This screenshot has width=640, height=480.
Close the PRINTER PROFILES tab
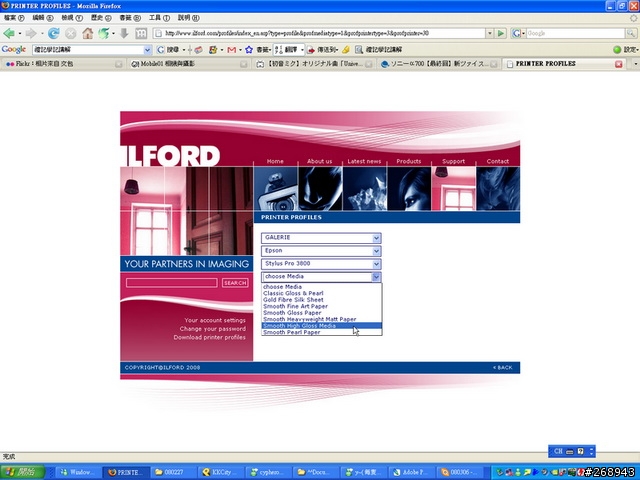[x=618, y=64]
